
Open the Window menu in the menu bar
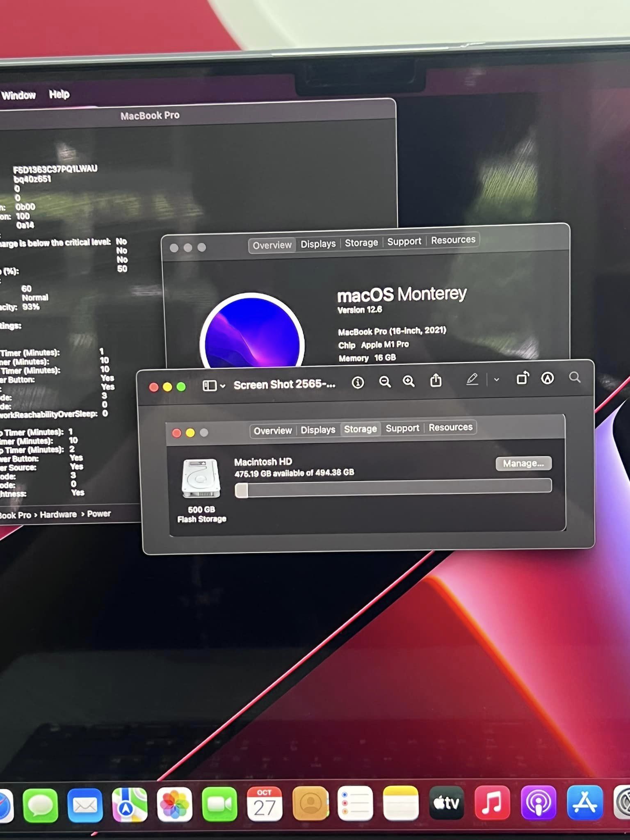(x=18, y=96)
